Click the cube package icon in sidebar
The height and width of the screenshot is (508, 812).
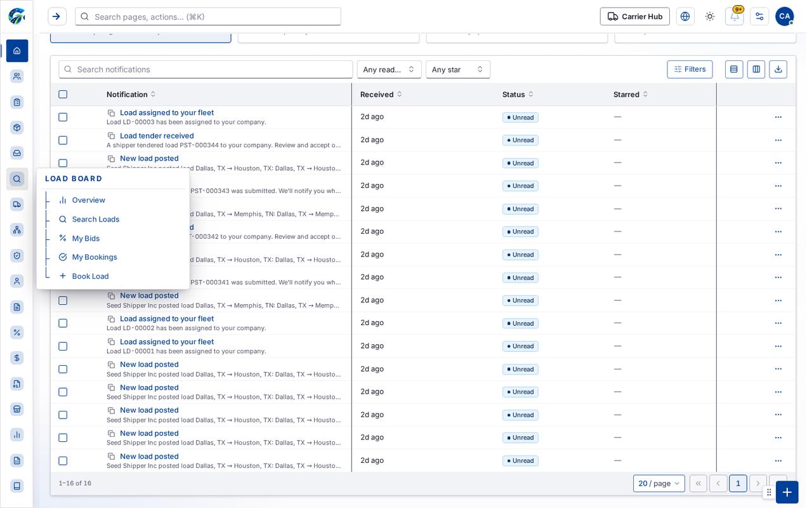pos(17,128)
